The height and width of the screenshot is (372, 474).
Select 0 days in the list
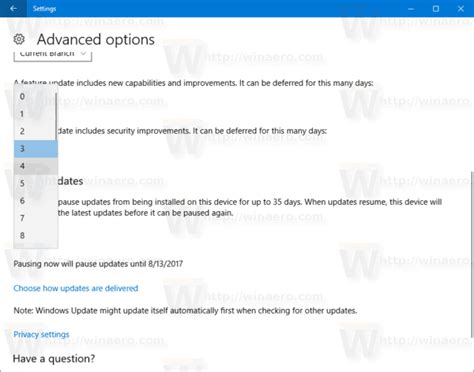[35, 97]
